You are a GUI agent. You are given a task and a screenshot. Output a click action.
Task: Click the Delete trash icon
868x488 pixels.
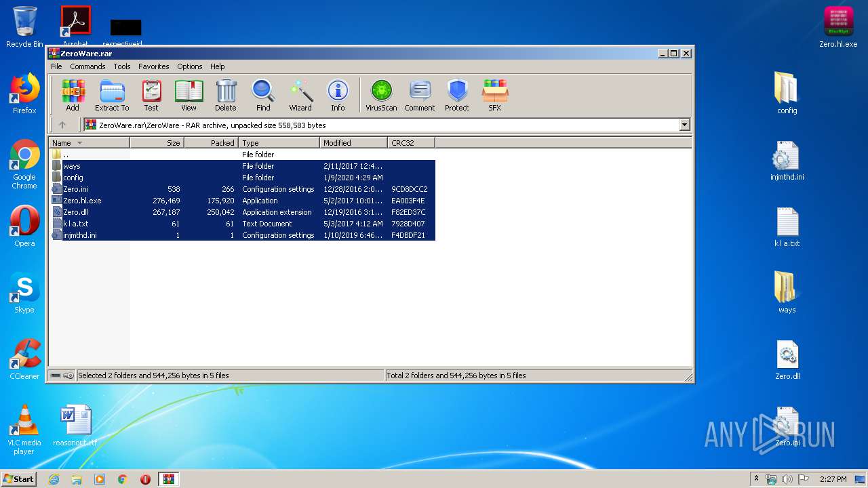pos(226,95)
